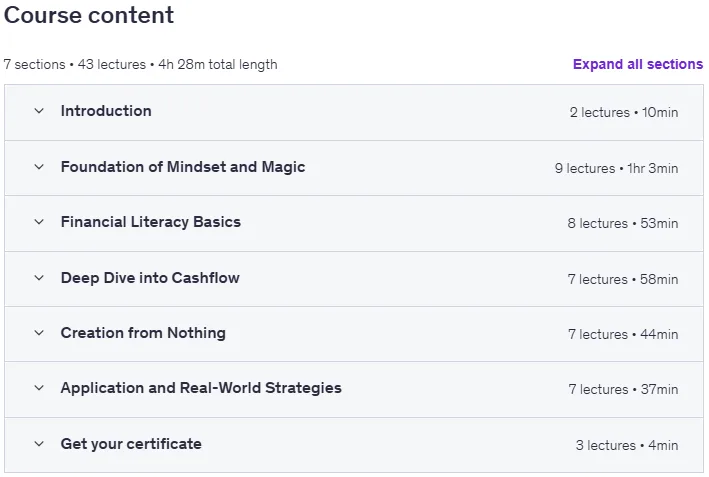Select Foundation of Mindset and Magic title
This screenshot has height=477, width=709.
coord(183,167)
